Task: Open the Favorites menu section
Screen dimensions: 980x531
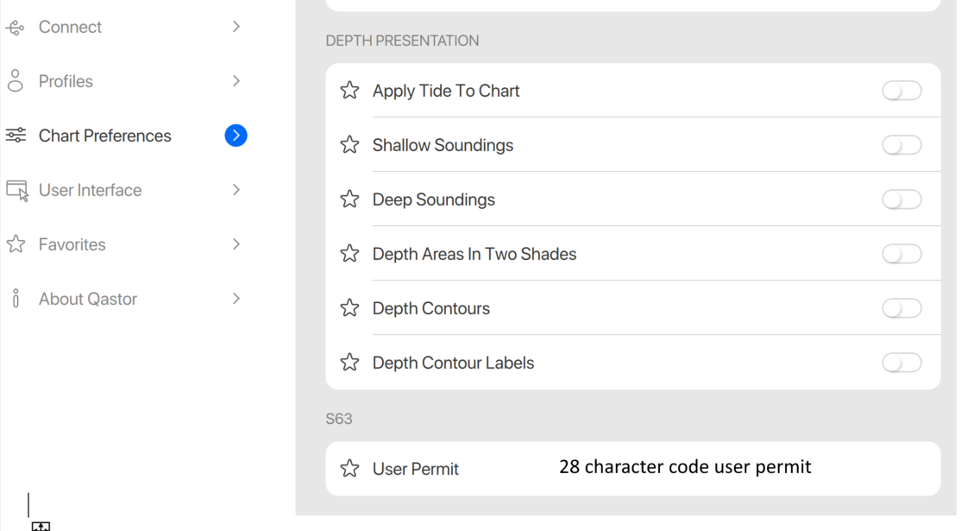Action: click(72, 244)
